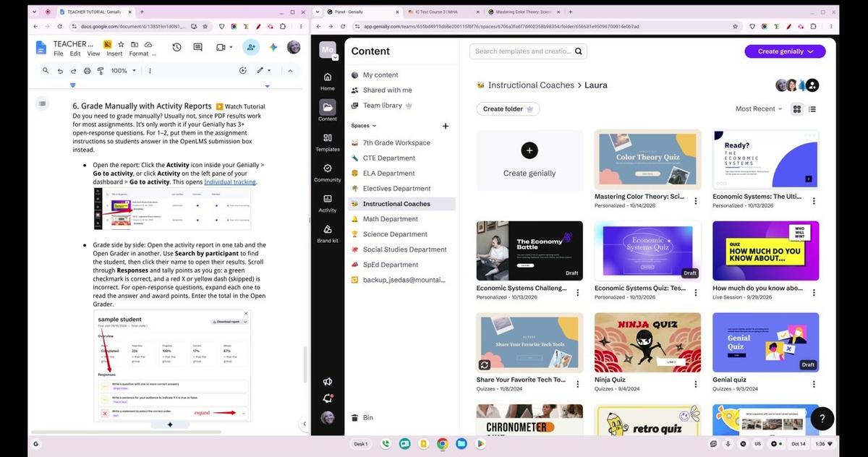
Task: Open Chrome from the ChromeOS shelf
Action: pos(442,444)
